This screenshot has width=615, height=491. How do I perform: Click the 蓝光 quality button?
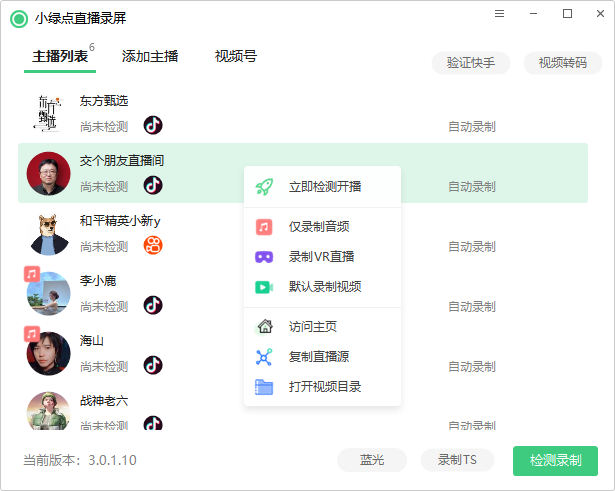[372, 461]
